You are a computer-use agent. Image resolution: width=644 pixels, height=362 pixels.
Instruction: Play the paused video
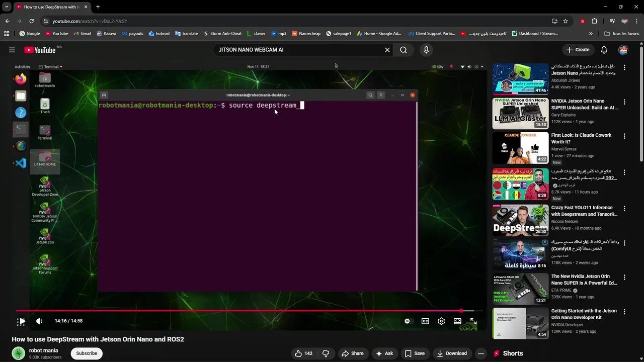pos(22,321)
